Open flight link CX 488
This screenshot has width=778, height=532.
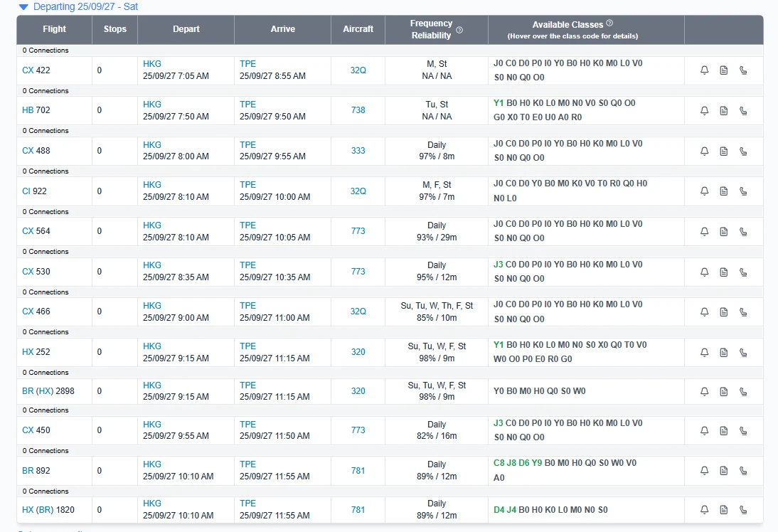coord(36,151)
